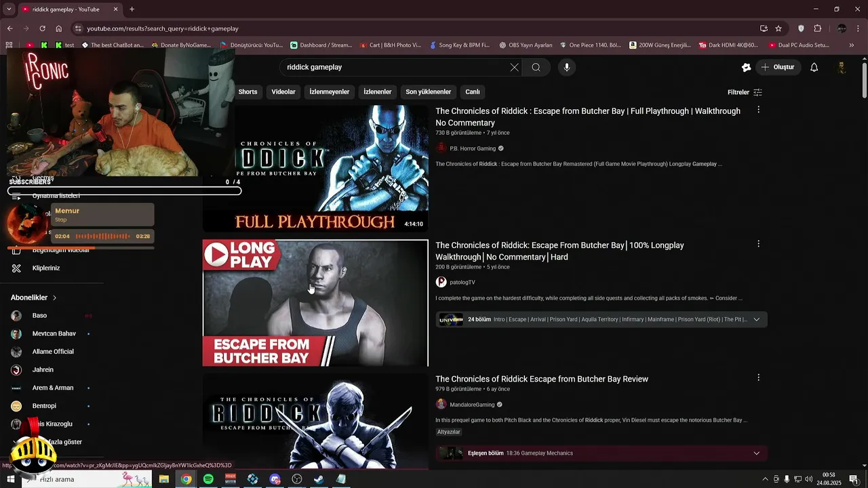868x488 pixels.
Task: Open Chrome home page button
Action: [59, 28]
